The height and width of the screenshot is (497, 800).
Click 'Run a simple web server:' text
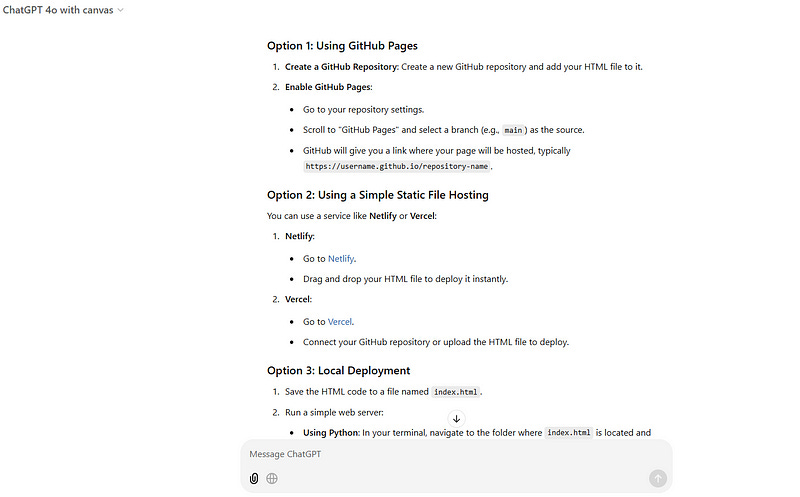[x=334, y=412]
